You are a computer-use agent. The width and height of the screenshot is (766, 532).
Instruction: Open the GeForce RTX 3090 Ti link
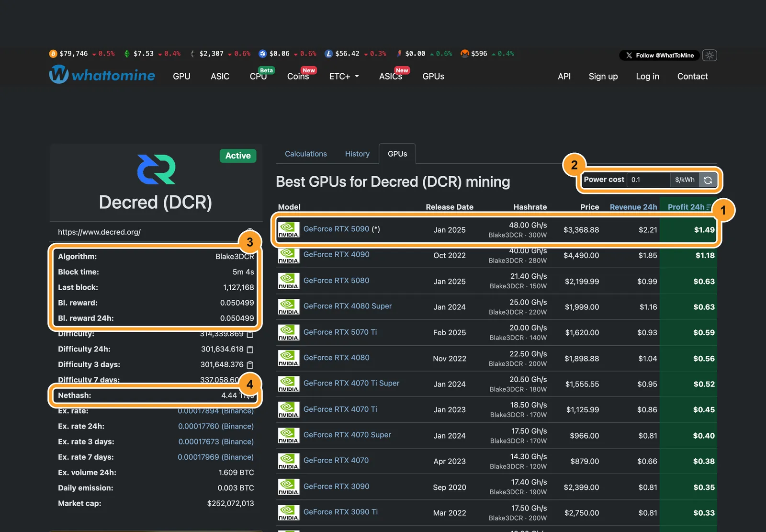coord(341,512)
